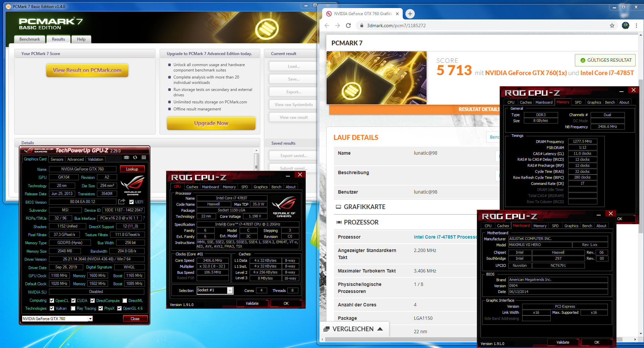Take a GPU-Z screenshot with camera icon
Screen dimensions: 644x348
(x=127, y=157)
